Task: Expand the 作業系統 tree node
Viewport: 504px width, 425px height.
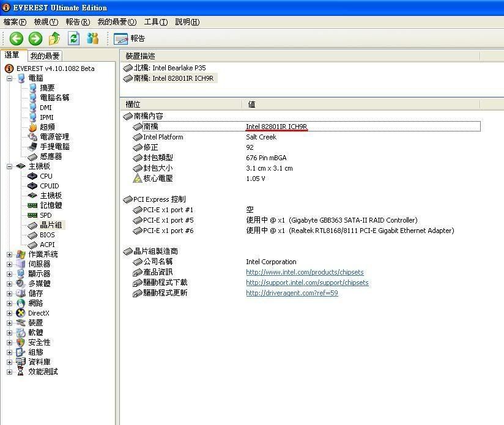Action: coord(9,254)
